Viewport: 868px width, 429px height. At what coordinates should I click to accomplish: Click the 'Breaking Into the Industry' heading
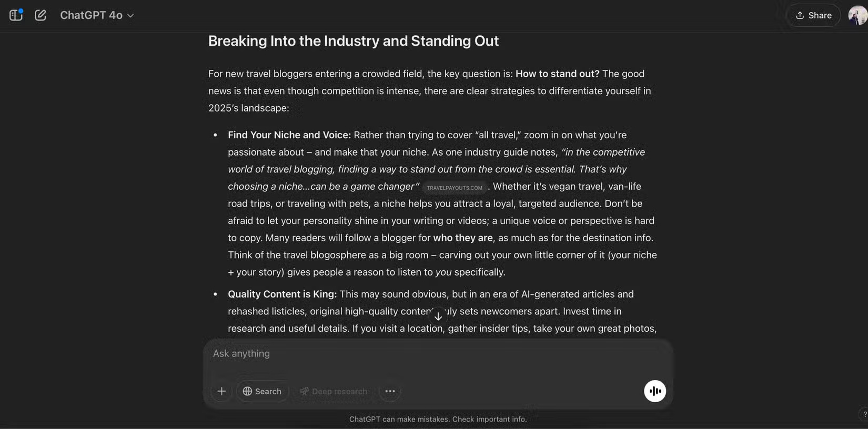353,41
